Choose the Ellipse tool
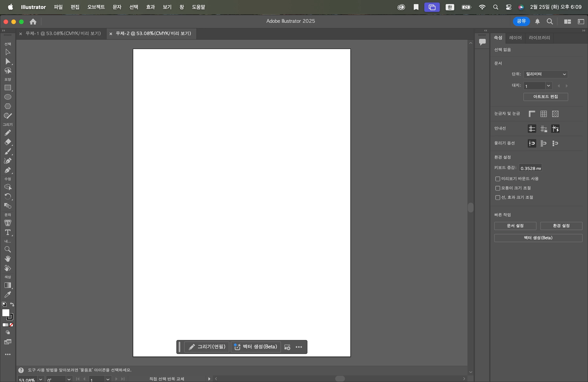The image size is (588, 382). pos(8,97)
